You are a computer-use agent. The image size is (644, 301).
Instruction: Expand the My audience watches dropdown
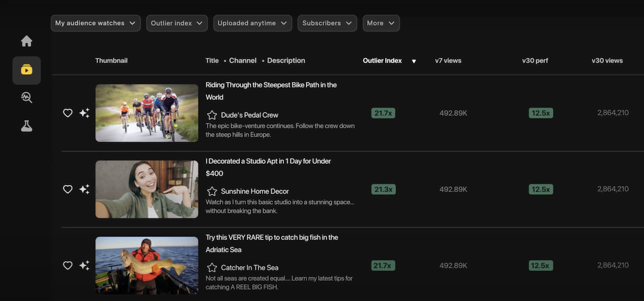point(96,23)
